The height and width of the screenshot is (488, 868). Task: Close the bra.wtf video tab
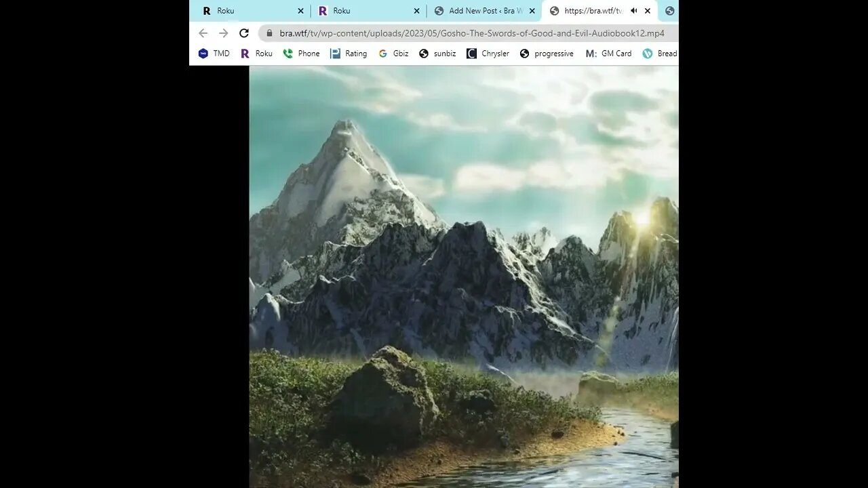click(647, 11)
